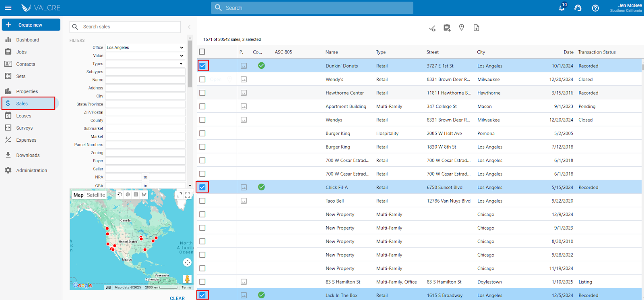Open Administration in the sidebar
The image size is (644, 300).
(x=31, y=170)
